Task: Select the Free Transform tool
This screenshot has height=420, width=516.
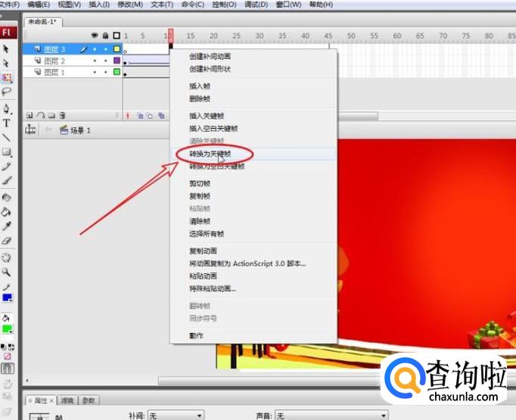Action: (7, 77)
